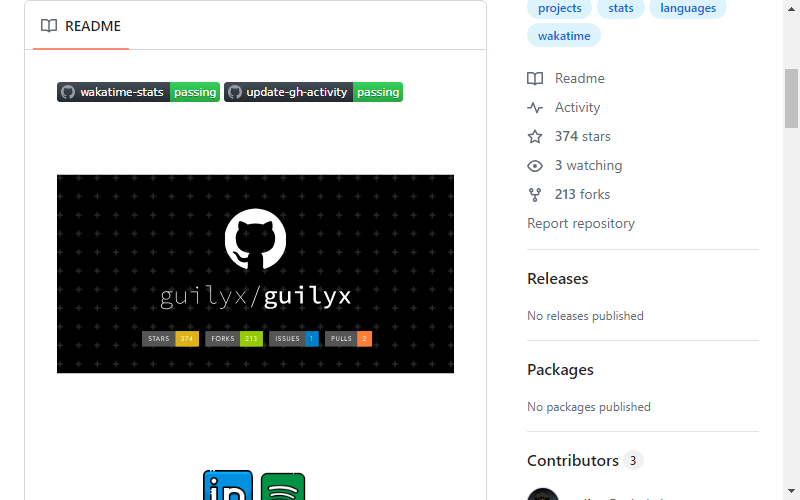Click the eye icon beside 3 watching
Image resolution: width=800 pixels, height=500 pixels.
(x=535, y=166)
